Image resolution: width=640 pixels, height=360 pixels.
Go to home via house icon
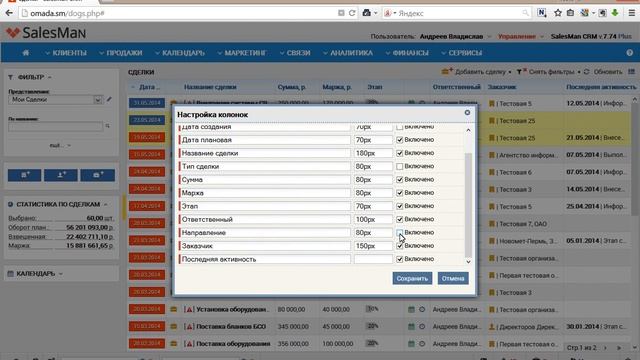point(26,53)
